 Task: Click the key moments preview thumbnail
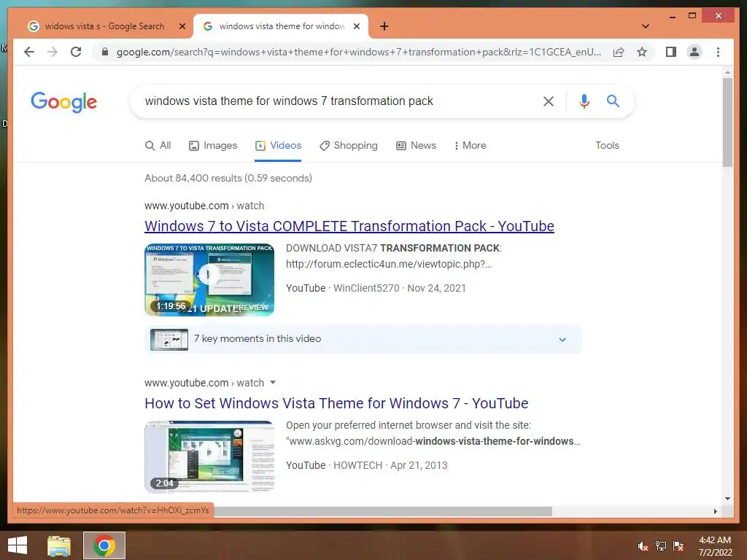pyautogui.click(x=169, y=340)
